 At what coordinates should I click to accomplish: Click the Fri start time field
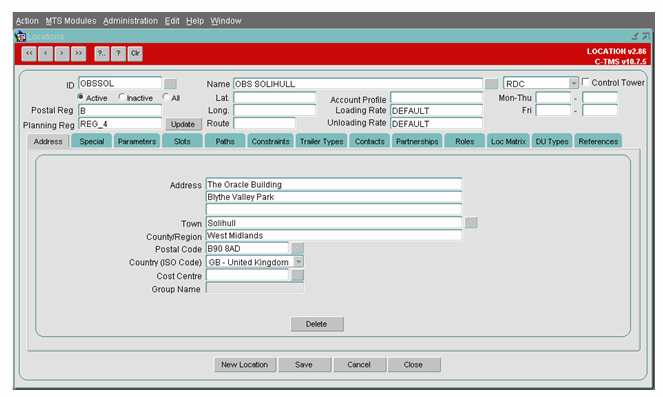[553, 110]
